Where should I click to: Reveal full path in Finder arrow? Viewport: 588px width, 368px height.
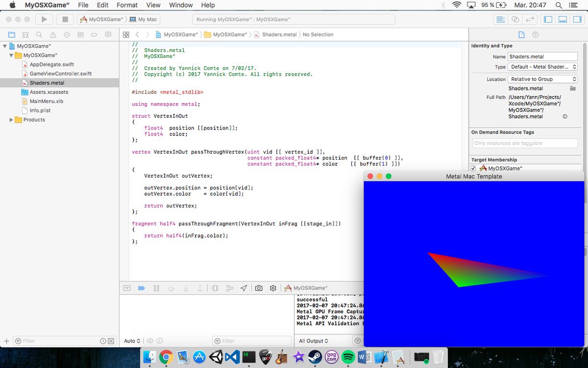564,116
